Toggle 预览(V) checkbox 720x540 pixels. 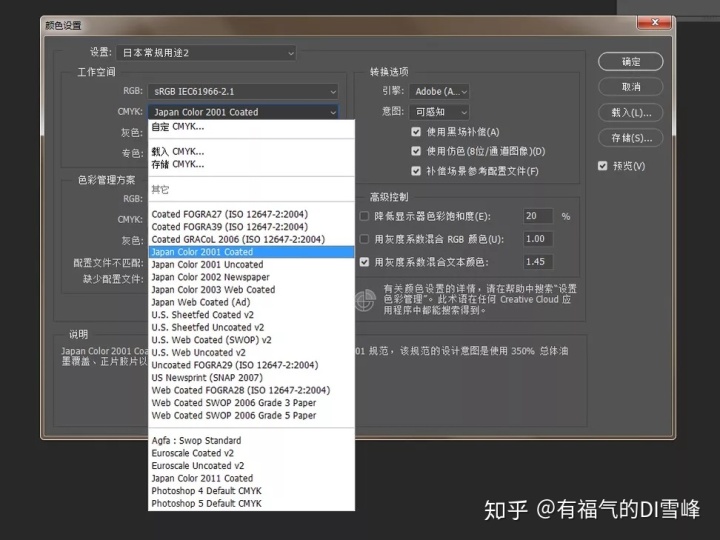(x=602, y=166)
